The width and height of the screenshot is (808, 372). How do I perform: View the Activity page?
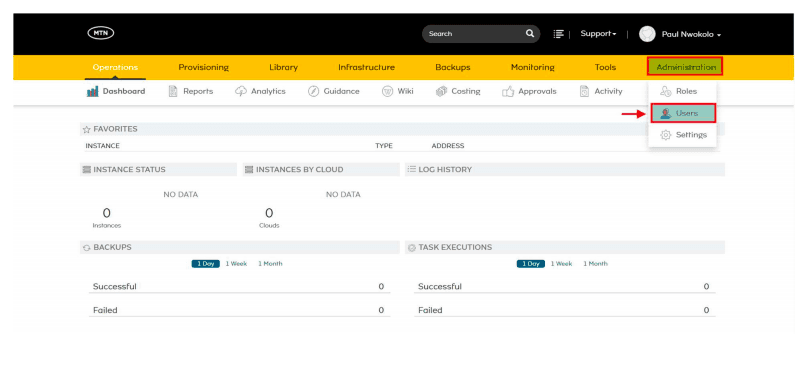(x=601, y=91)
